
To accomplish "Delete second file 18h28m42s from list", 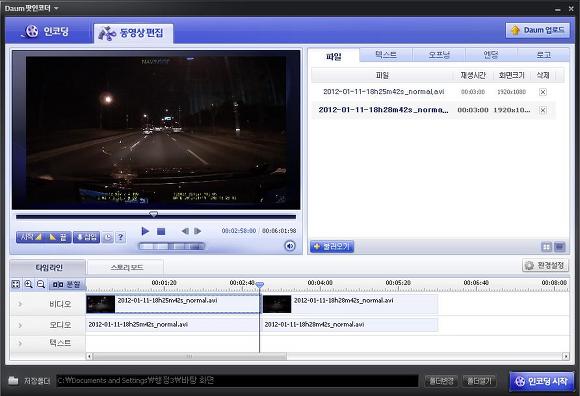I will tap(543, 110).
